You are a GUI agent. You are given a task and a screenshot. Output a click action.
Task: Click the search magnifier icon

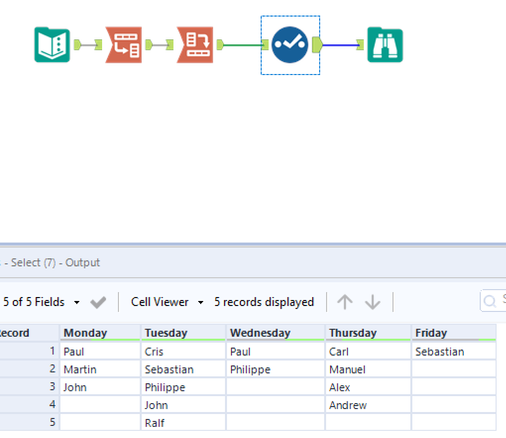point(490,301)
